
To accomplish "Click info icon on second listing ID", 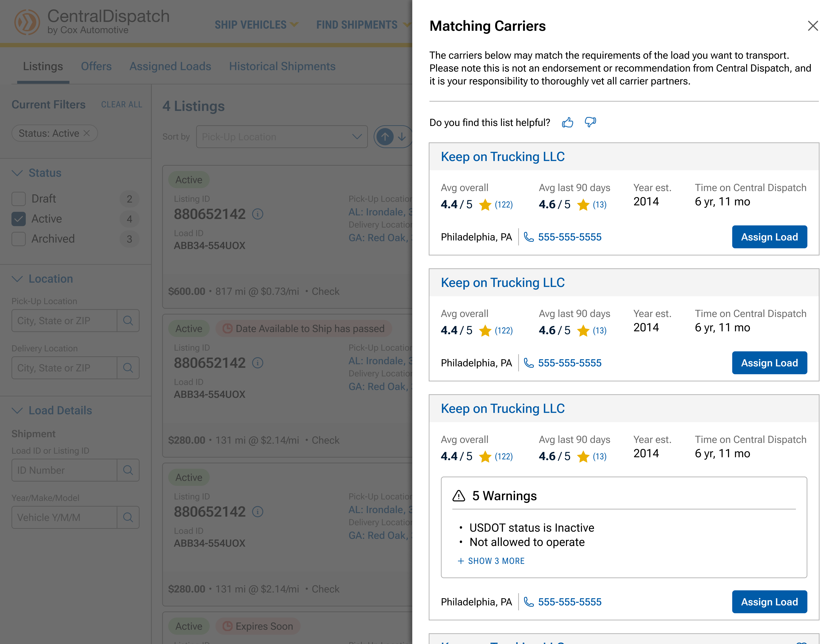I will click(258, 363).
